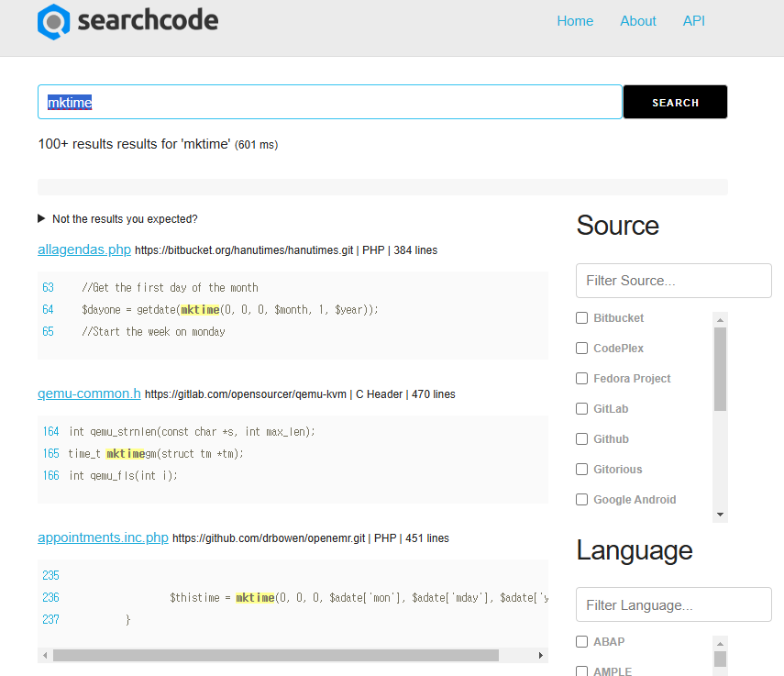Viewport: 784px width, 676px height.
Task: Click the black SEARCH button
Action: [x=675, y=102]
